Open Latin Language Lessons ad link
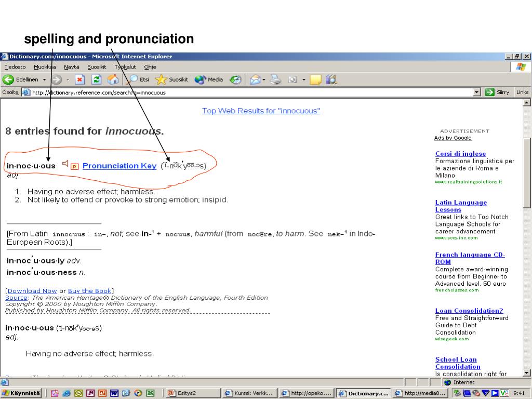This screenshot has width=532, height=399. pos(461,206)
